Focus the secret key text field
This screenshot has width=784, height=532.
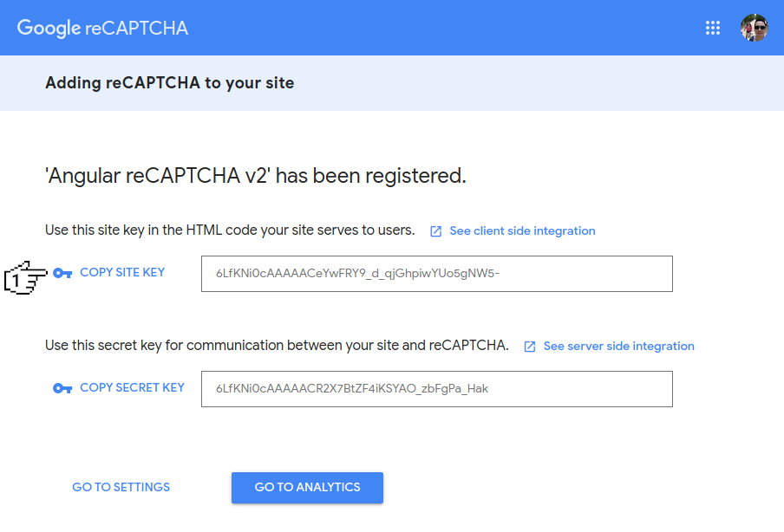point(436,389)
